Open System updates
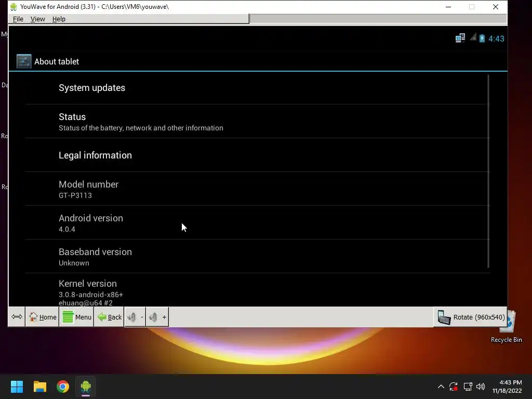 257,88
